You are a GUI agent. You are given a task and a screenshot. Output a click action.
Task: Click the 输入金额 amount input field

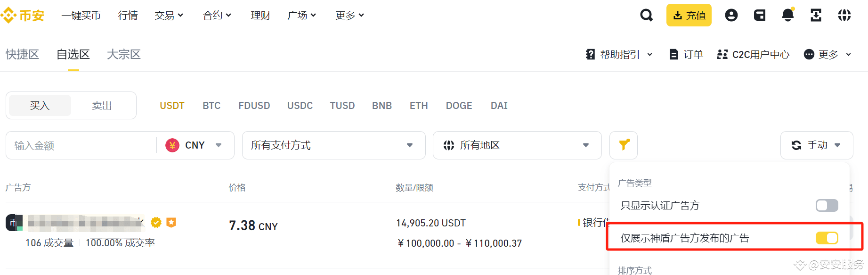click(x=80, y=145)
